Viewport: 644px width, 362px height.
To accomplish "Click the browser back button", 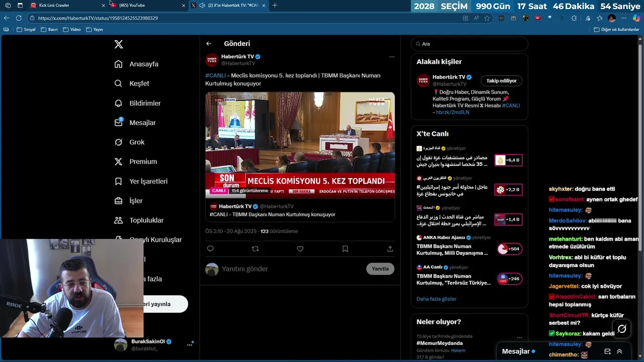I will [7, 18].
